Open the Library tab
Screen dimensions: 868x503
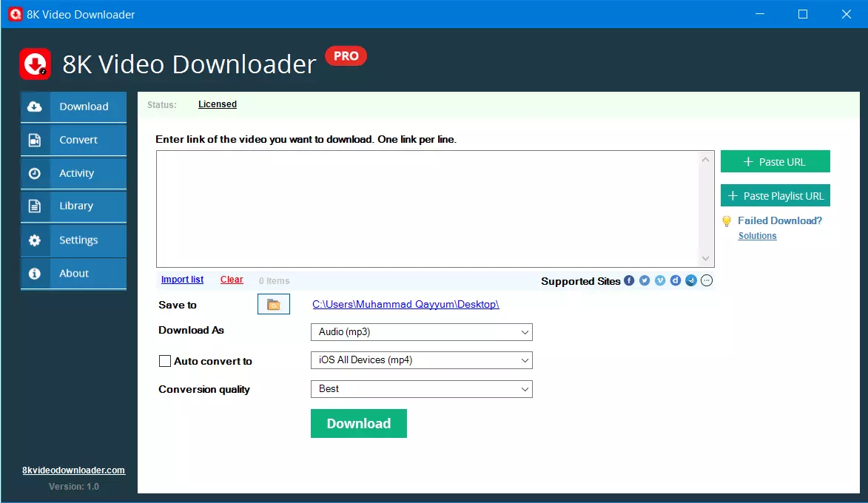(x=73, y=206)
